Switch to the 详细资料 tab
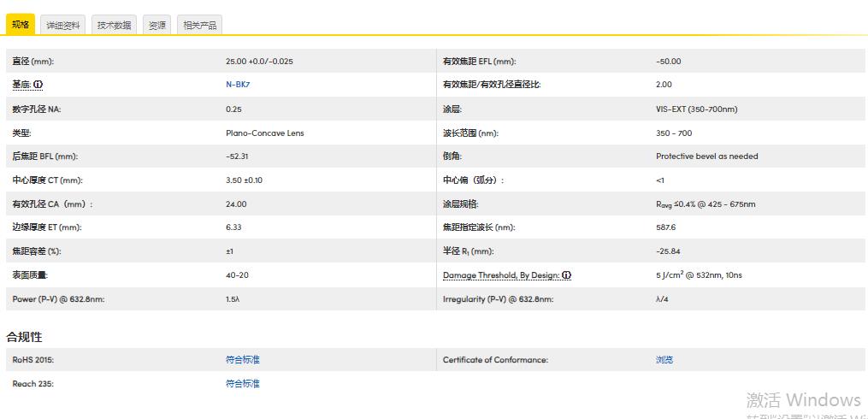The image size is (868, 419). click(x=62, y=25)
